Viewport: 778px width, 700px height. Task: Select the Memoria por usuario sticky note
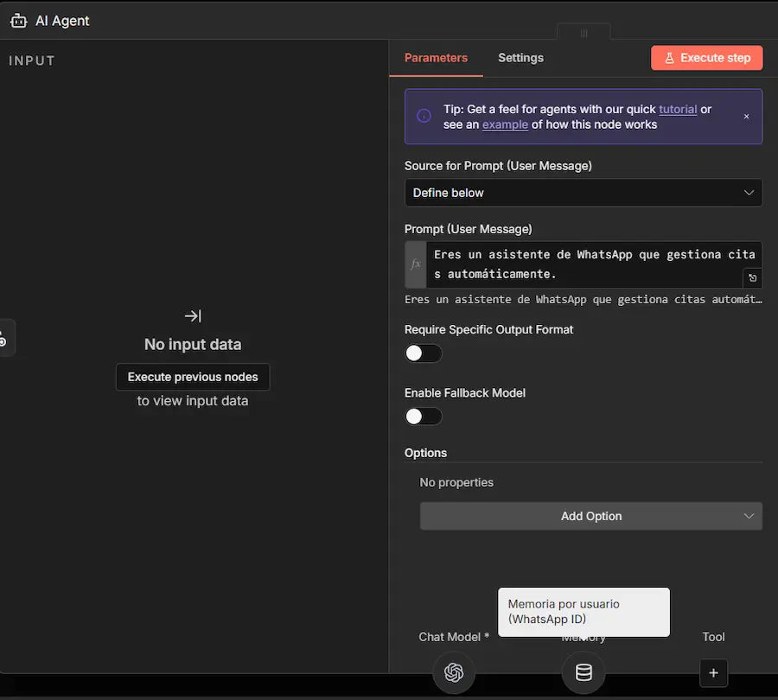click(583, 612)
